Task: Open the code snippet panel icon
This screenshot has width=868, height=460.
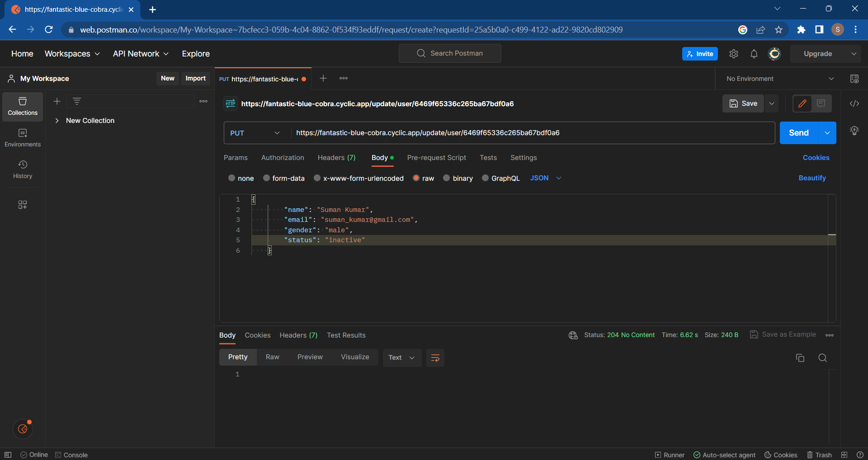Action: point(854,103)
